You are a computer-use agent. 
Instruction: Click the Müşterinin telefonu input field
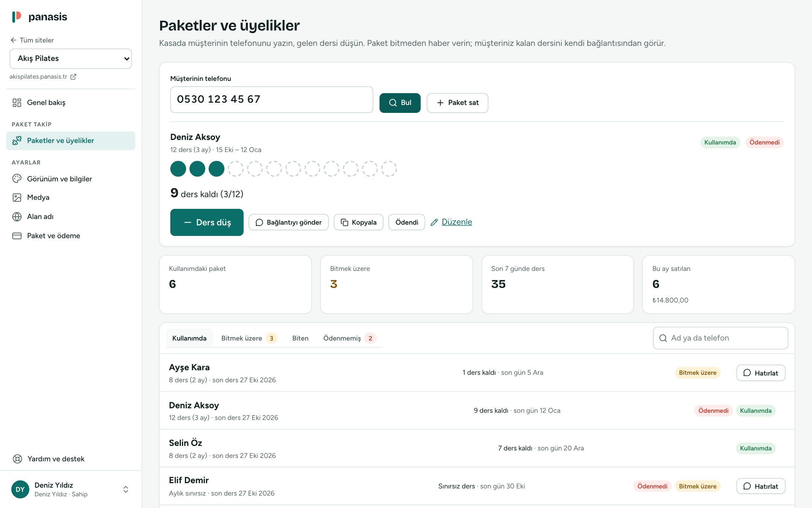[x=271, y=100]
